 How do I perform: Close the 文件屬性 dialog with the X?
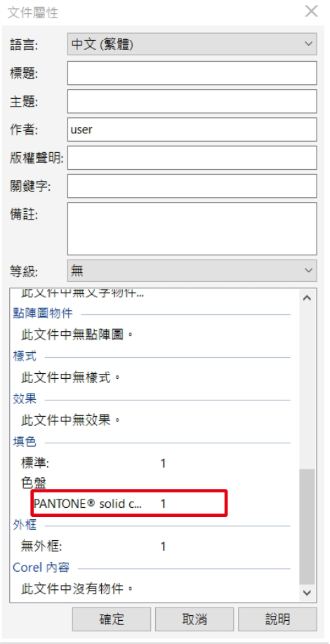coord(311,11)
